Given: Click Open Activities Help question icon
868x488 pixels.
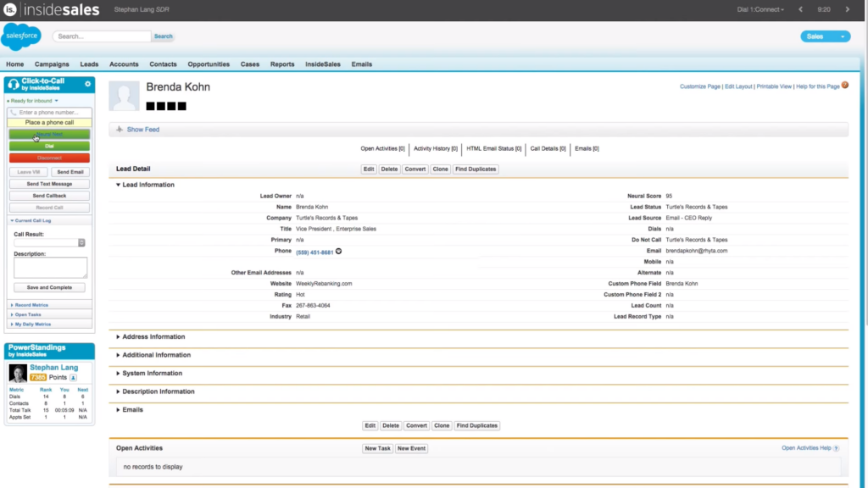Looking at the screenshot, I should pyautogui.click(x=836, y=448).
